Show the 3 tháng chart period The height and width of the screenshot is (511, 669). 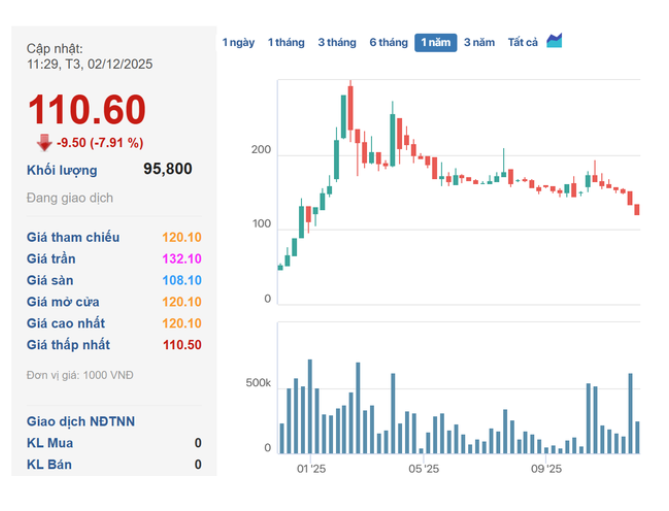[x=337, y=42]
